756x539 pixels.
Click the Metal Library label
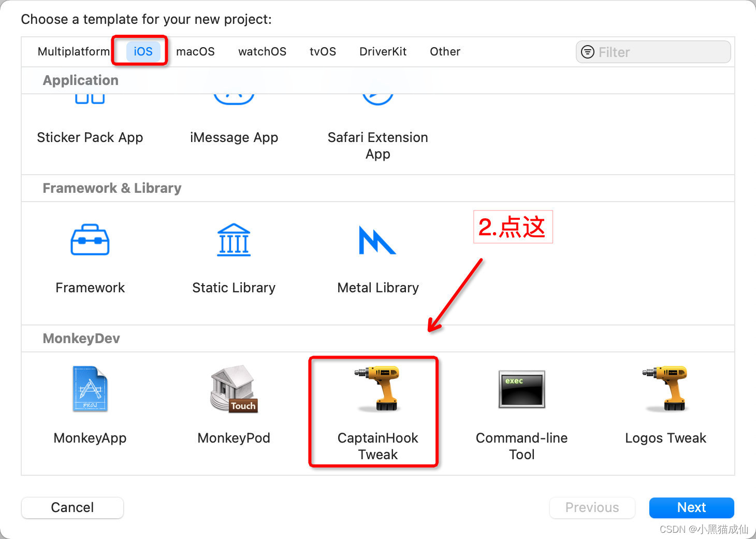(x=377, y=288)
